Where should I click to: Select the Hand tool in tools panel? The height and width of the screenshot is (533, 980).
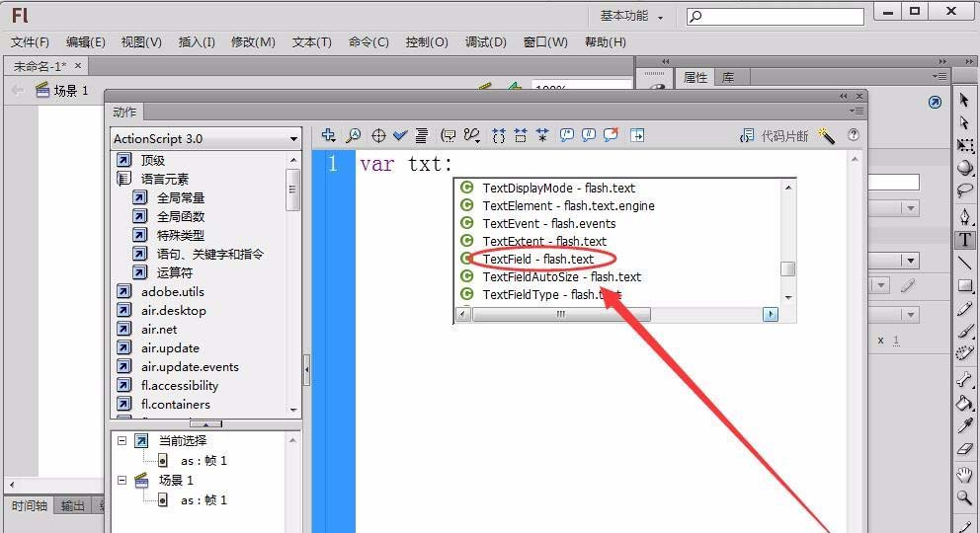(964, 474)
